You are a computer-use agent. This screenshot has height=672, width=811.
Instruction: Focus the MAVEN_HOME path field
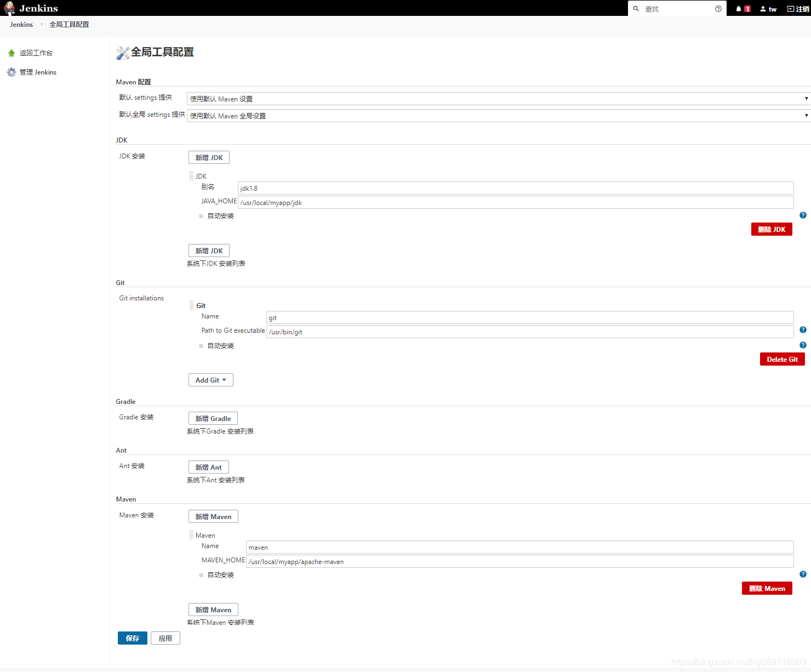[x=520, y=561]
